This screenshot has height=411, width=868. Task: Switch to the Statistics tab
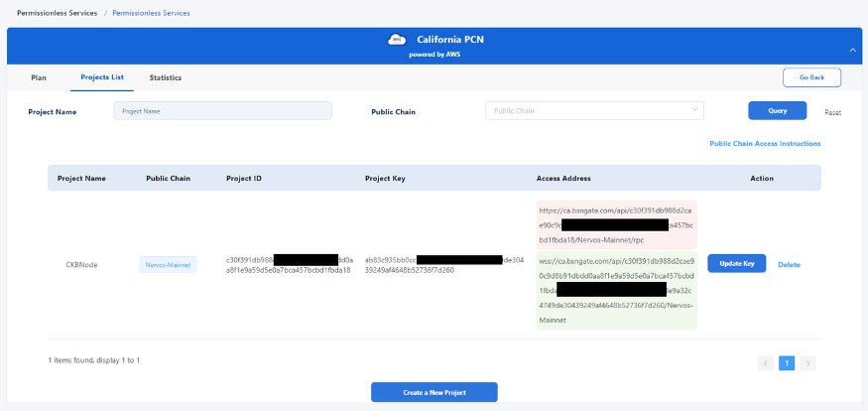[165, 77]
